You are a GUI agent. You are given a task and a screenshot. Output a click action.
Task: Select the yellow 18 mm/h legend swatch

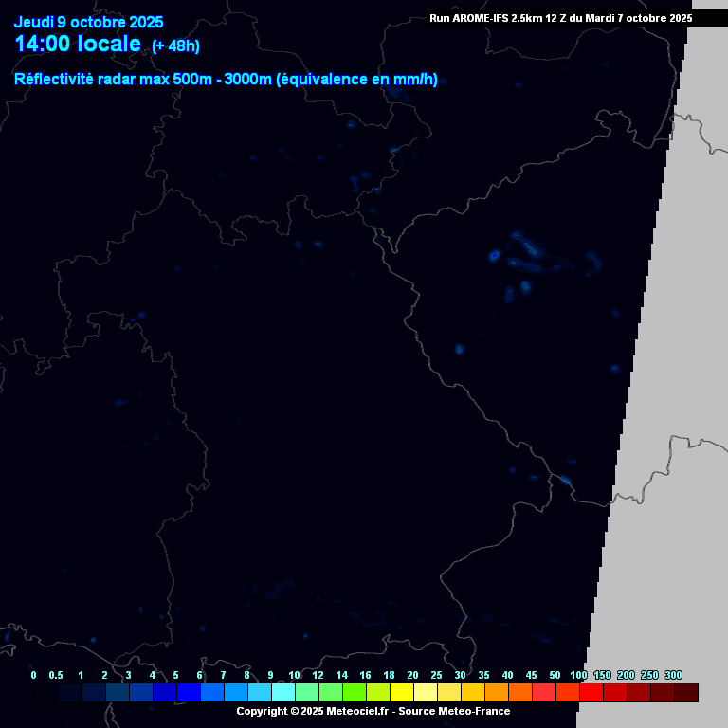point(402,693)
